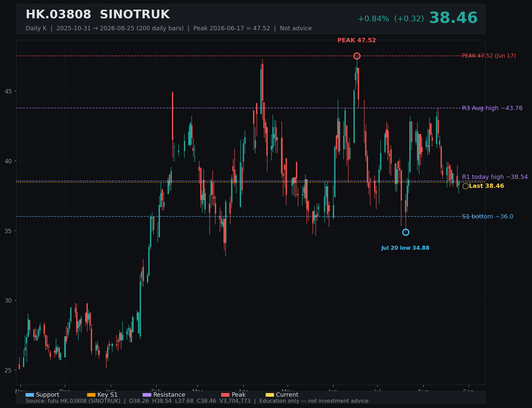Select the purple Resistance legend swatch
This screenshot has height=408, width=532.
(x=147, y=395)
